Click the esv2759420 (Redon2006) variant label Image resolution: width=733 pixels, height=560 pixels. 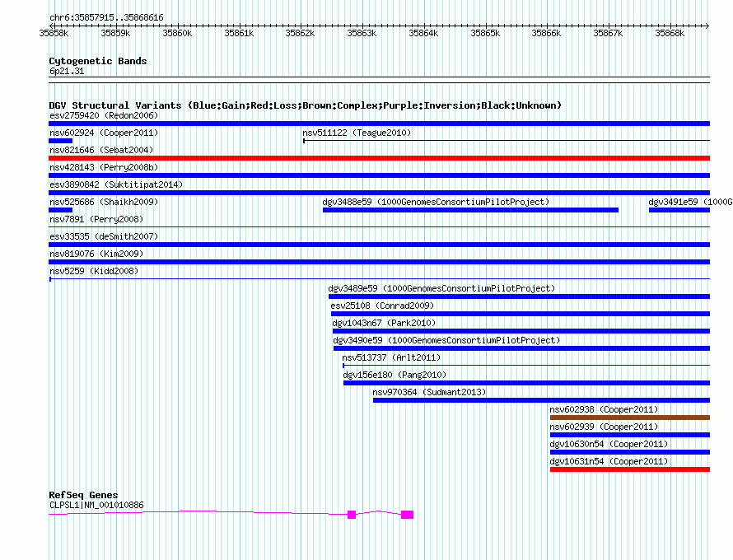click(103, 115)
